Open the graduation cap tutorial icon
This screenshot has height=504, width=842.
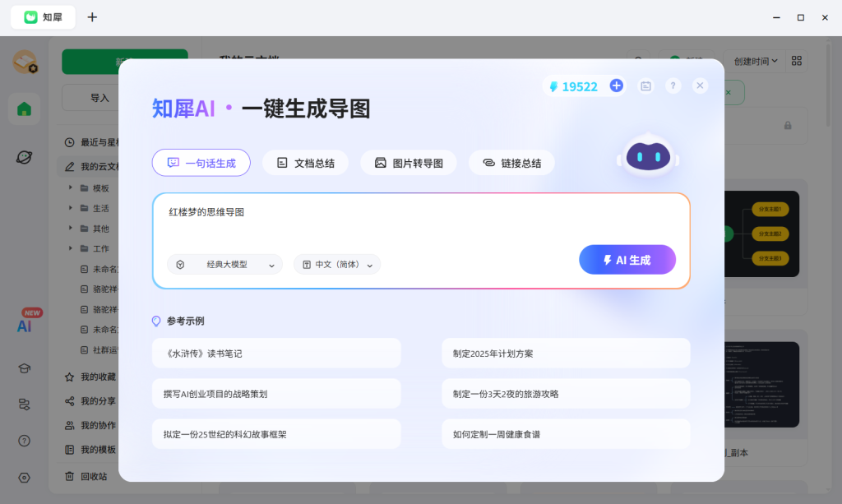[x=24, y=368]
